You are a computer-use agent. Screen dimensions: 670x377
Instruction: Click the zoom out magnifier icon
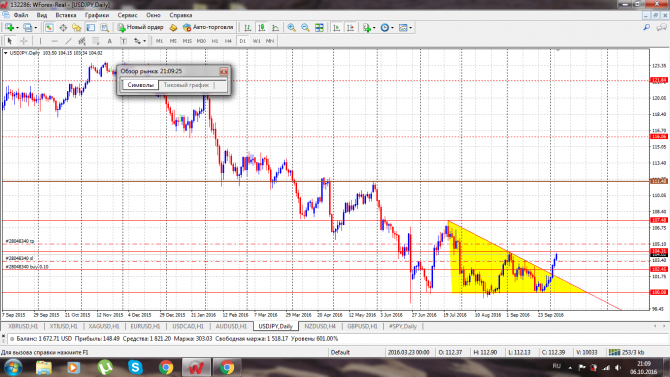305,27
